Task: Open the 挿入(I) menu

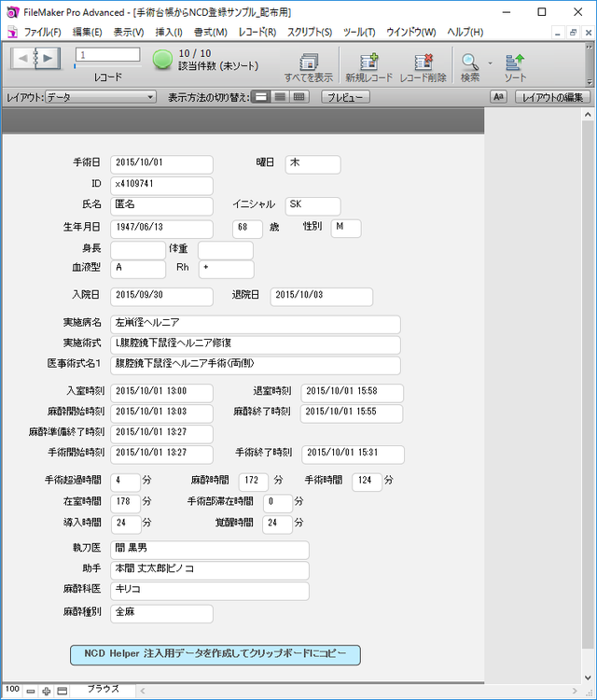Action: pyautogui.click(x=169, y=32)
